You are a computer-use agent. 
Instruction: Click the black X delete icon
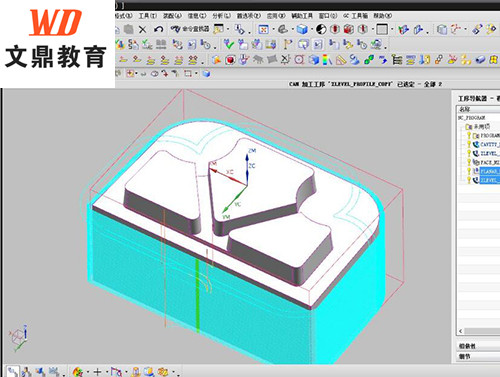click(x=143, y=30)
